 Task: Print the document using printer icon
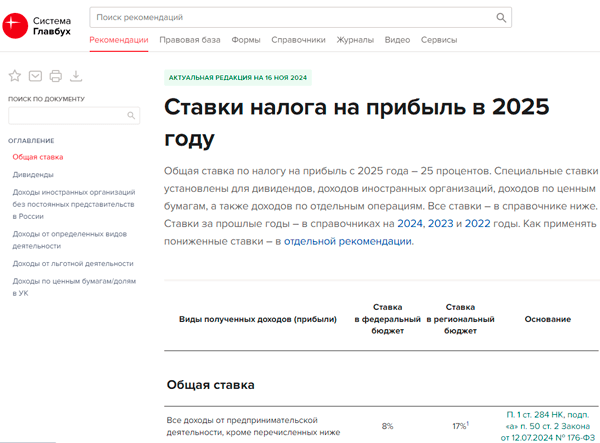click(x=56, y=76)
